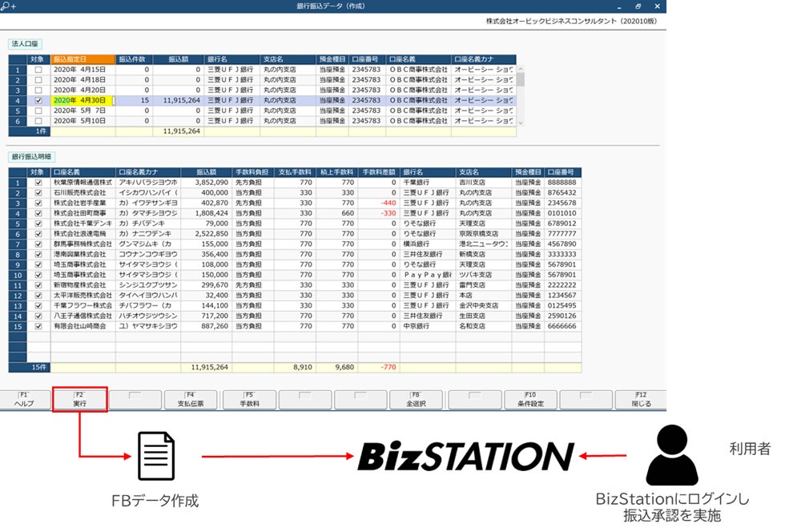Image resolution: width=805 pixels, height=532 pixels.
Task: Click F8 全選択 to select all
Action: click(416, 400)
